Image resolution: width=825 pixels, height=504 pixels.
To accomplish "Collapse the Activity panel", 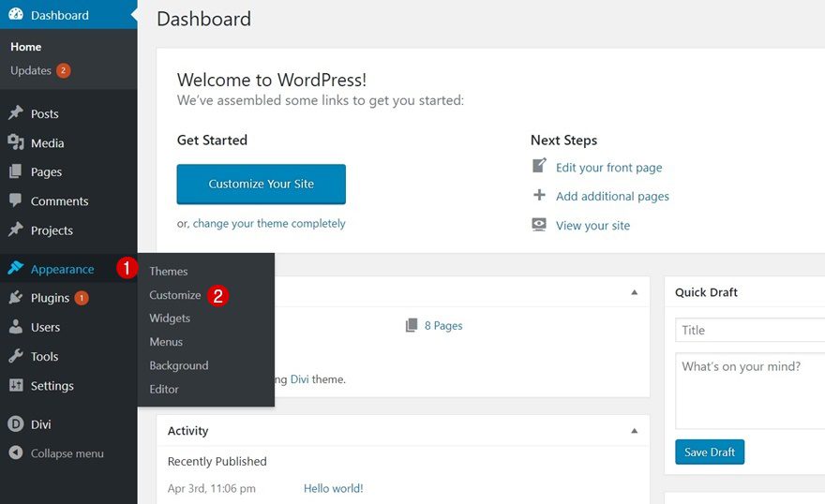I will coord(634,431).
